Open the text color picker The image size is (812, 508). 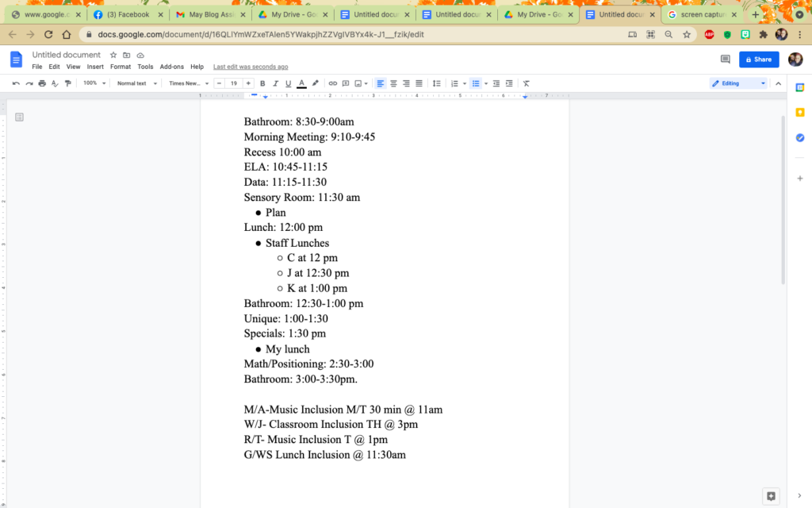tap(301, 83)
